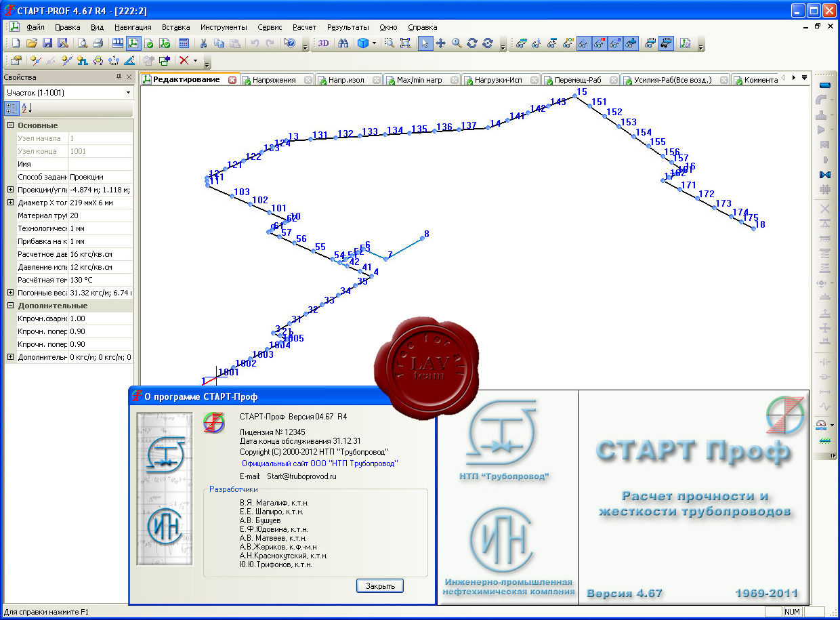Open the Результаты menu
840x620 pixels.
click(x=348, y=27)
